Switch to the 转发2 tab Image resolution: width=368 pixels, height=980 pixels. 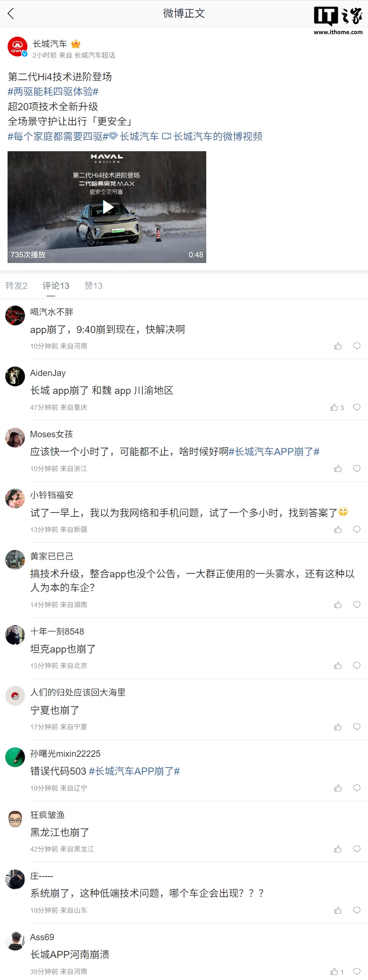point(16,286)
